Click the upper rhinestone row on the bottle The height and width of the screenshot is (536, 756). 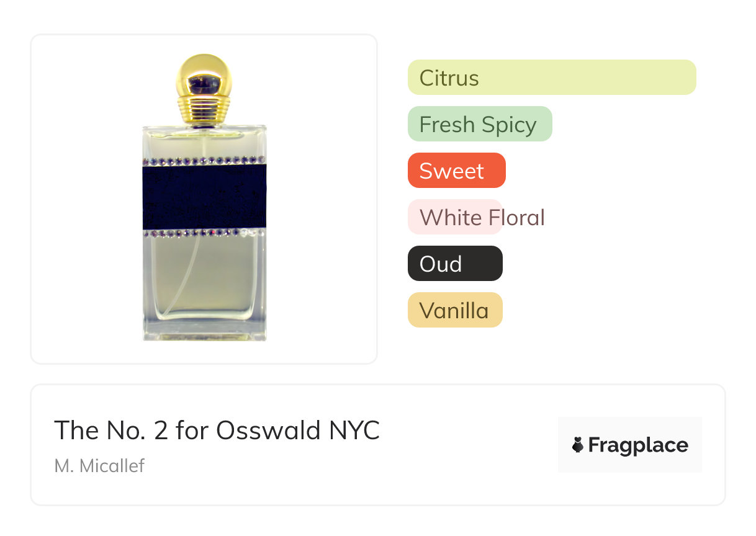click(204, 161)
